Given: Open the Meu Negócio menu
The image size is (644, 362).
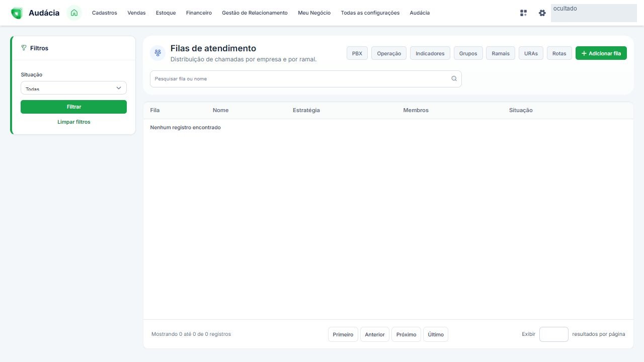Looking at the screenshot, I should [314, 13].
